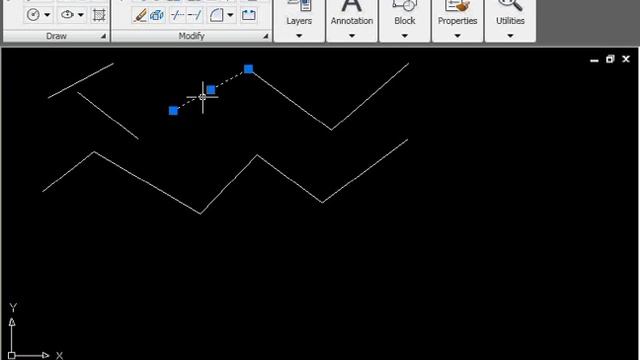Image resolution: width=640 pixels, height=360 pixels.
Task: Click the upper-right blue grip of selected line
Action: (x=248, y=69)
